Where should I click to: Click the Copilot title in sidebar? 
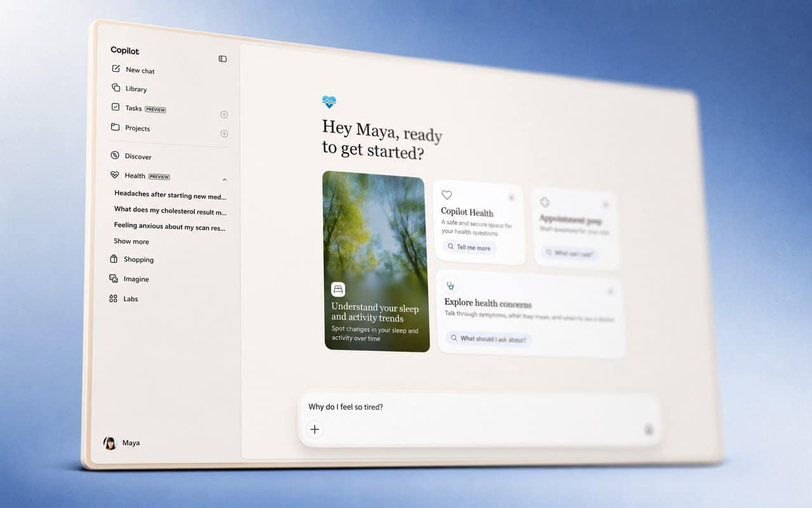tap(125, 51)
